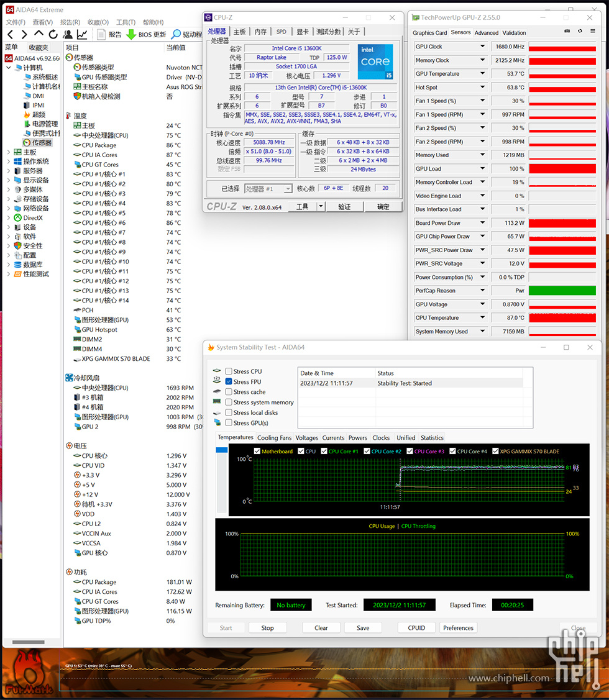
Task: Click the GPU-Z screenshot camera icon
Action: [x=567, y=31]
